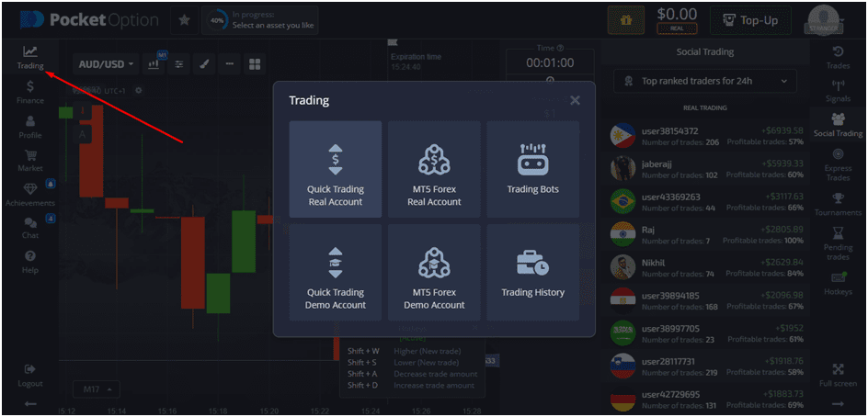Open the Trading sidebar section
The height and width of the screenshot is (417, 868).
tap(30, 58)
